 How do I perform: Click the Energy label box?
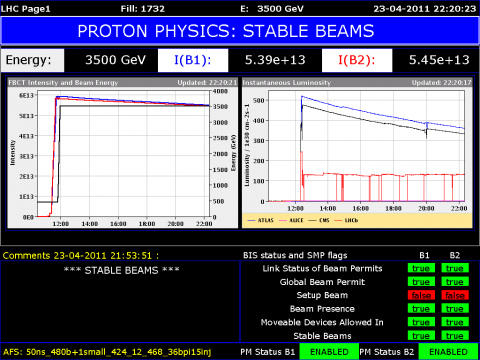click(32, 60)
